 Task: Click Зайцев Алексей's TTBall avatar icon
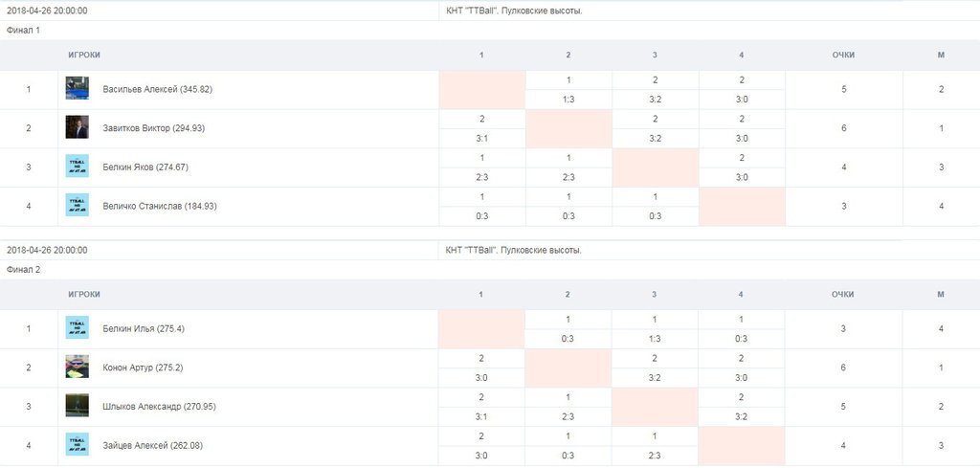click(78, 444)
